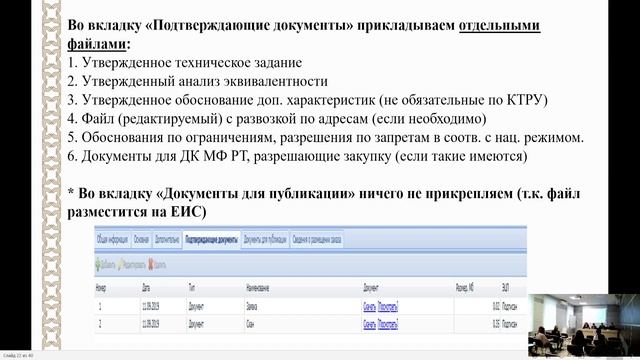Click Просмотреть link in the Заявка row
640x360 pixels.
pos(388,307)
